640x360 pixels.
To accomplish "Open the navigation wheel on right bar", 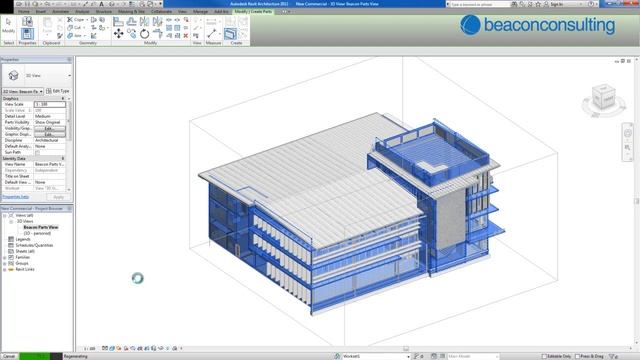I will [x=628, y=133].
